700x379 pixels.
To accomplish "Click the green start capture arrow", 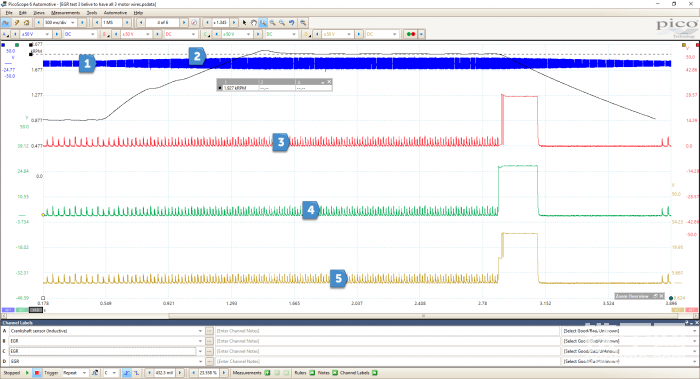I will point(27,373).
